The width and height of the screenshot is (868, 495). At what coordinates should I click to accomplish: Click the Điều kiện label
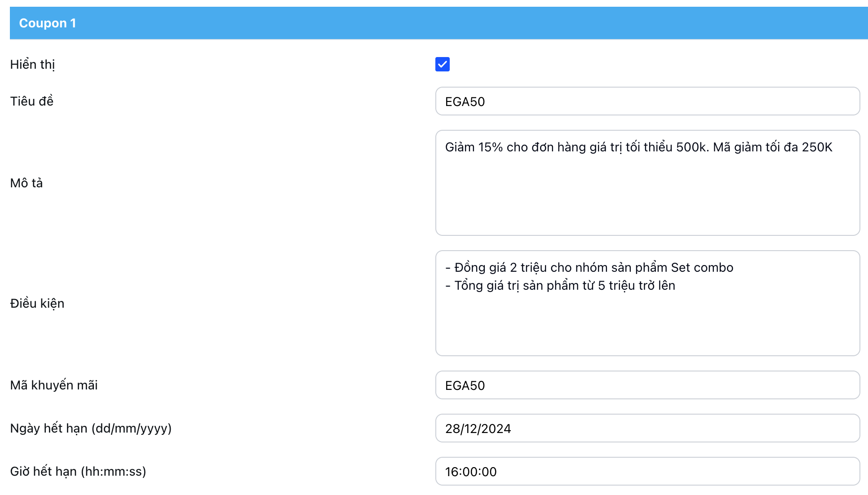point(37,304)
